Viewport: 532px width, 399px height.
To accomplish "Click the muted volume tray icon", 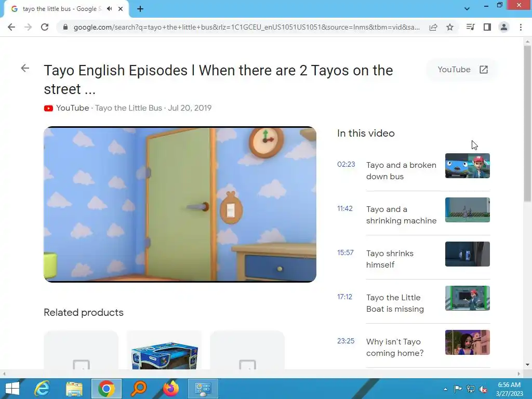I will pos(483,389).
